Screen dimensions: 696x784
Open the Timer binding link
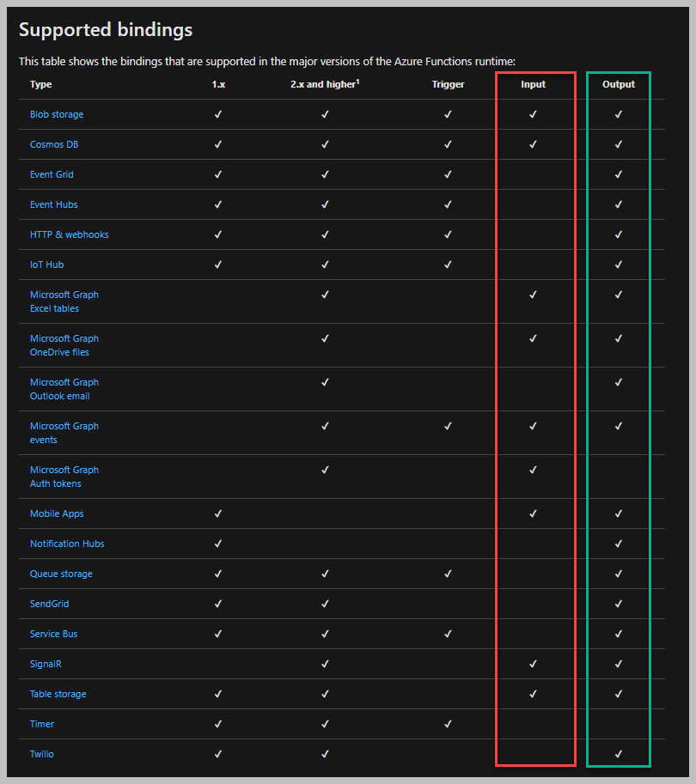coord(41,724)
